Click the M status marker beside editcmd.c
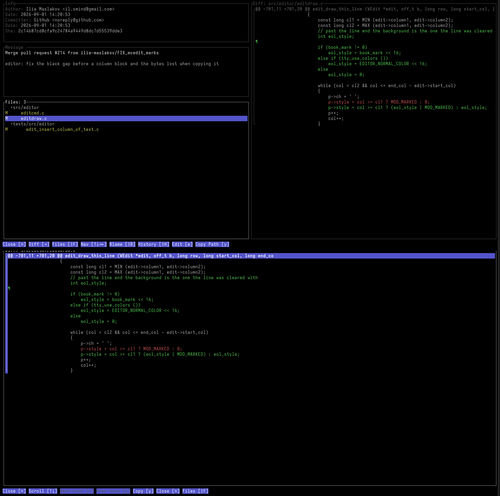 pyautogui.click(x=6, y=113)
